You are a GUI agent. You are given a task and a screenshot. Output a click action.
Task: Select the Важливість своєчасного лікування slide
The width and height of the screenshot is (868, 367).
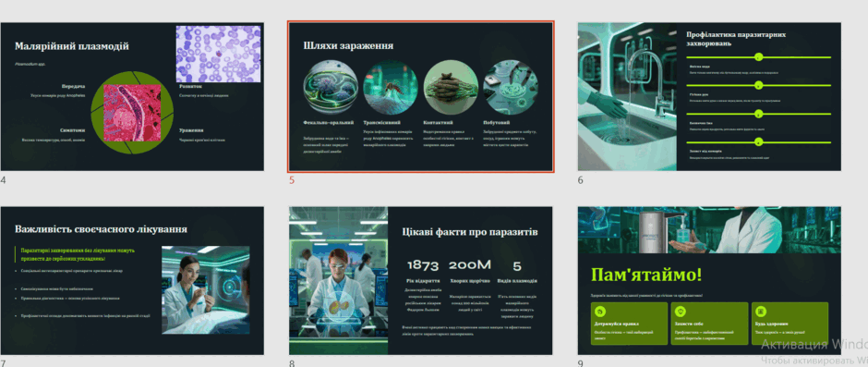(132, 281)
